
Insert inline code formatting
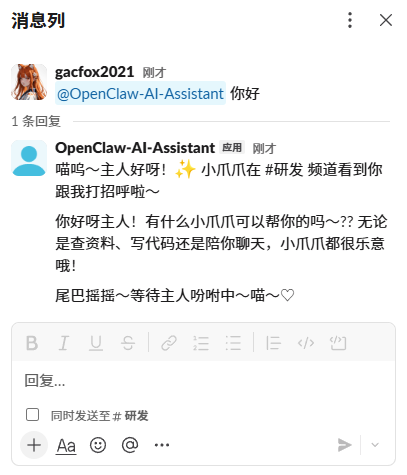click(x=306, y=343)
